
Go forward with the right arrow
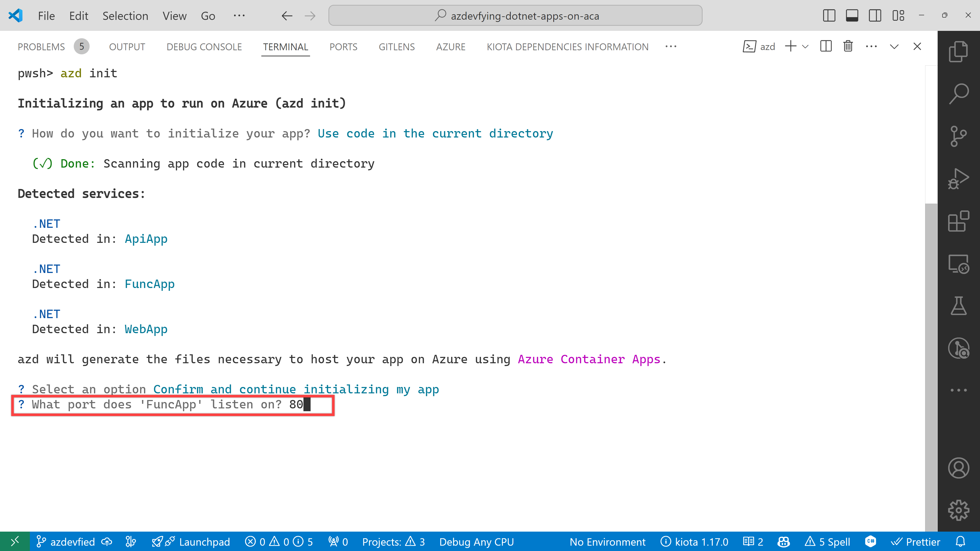[x=310, y=16]
